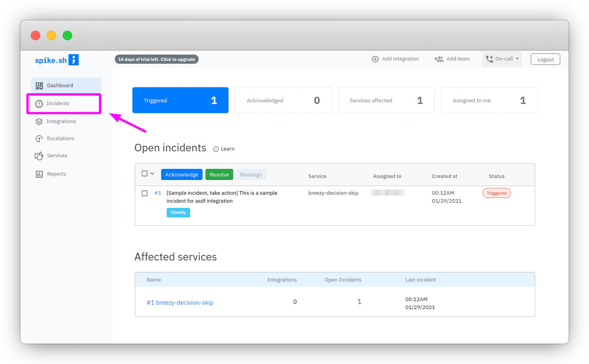This screenshot has height=364, width=589.
Task: Click the Reassign button
Action: click(251, 174)
